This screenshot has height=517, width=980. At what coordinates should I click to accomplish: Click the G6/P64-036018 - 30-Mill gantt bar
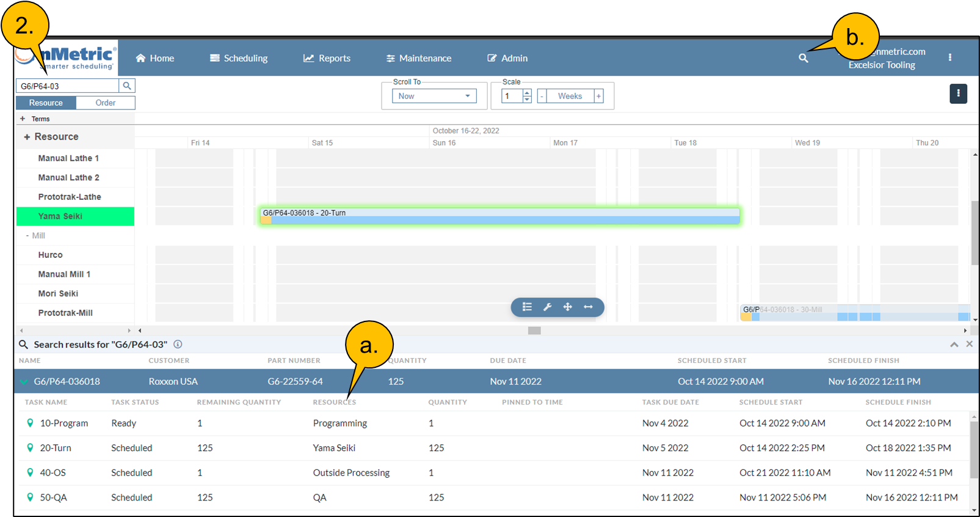pyautogui.click(x=855, y=313)
